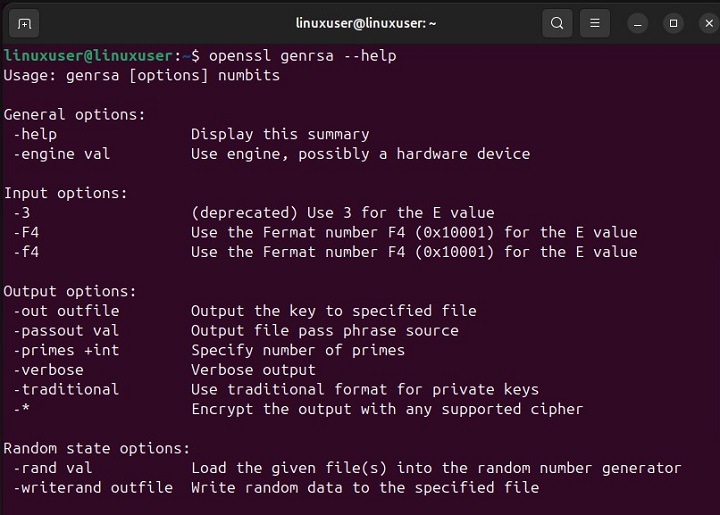Click the uppercase -F4 option
Image resolution: width=720 pixels, height=515 pixels.
click(26, 232)
